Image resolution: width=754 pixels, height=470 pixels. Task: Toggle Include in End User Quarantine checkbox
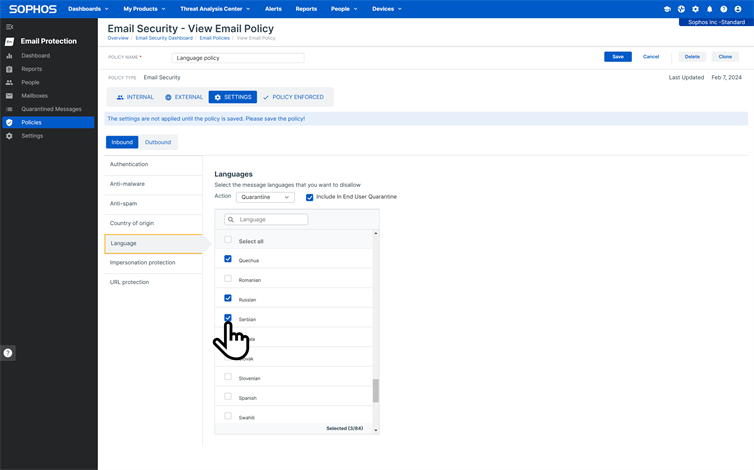[x=310, y=197]
